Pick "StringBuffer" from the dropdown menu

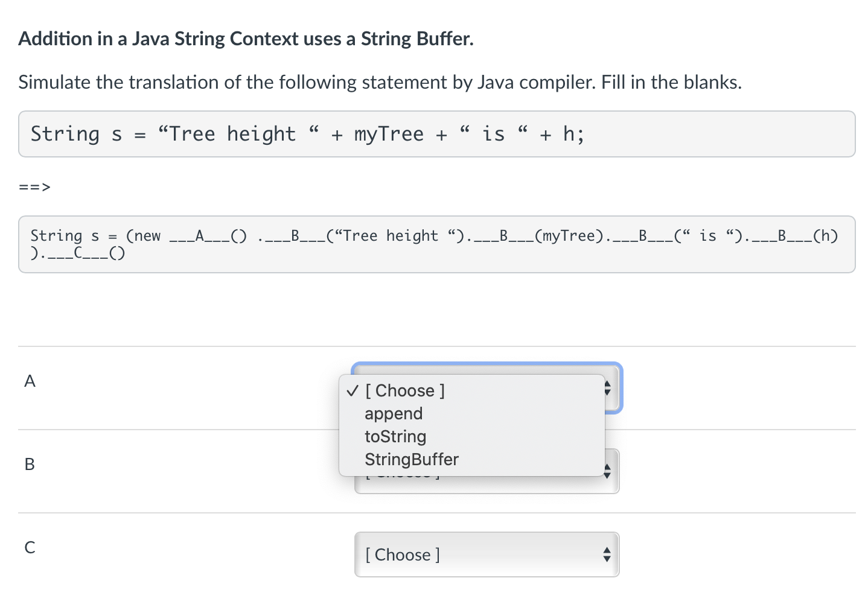click(412, 460)
